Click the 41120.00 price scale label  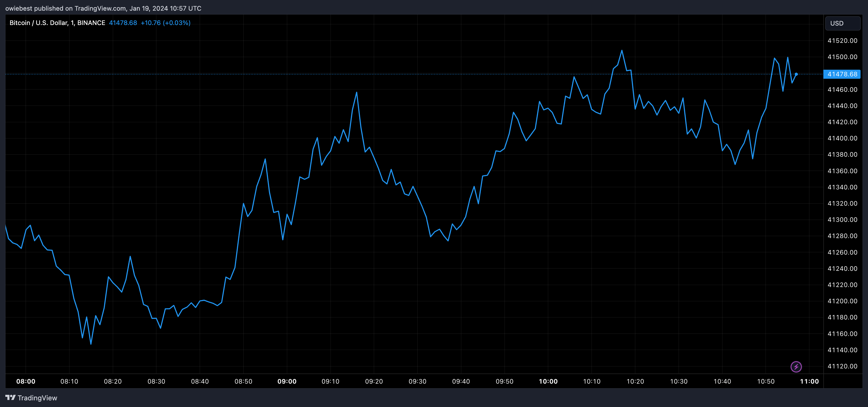842,366
